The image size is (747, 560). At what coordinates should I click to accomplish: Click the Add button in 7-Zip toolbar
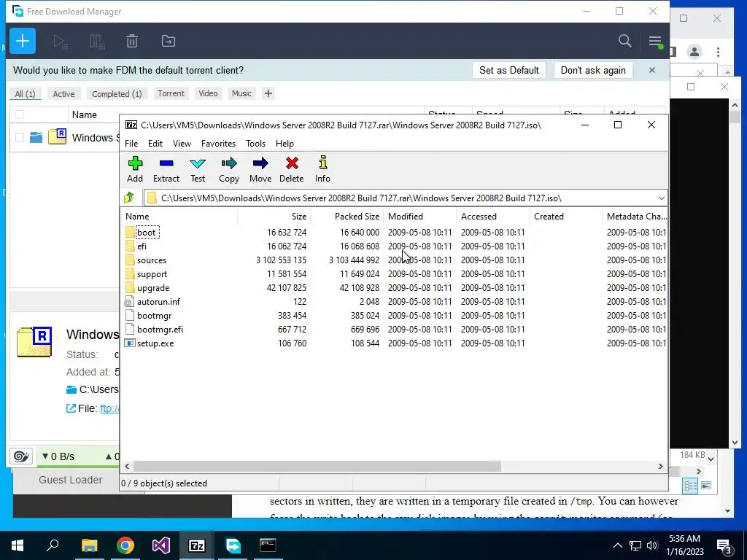point(135,169)
